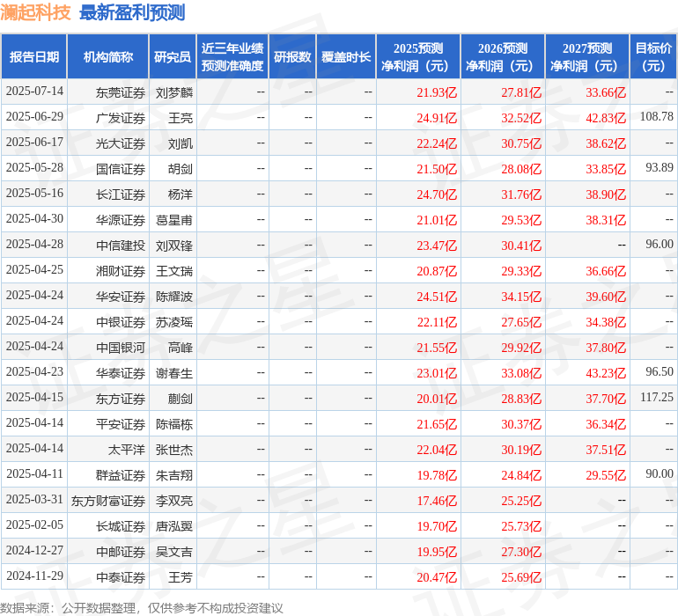Sort by 2025预测净利润 column header
678x616 pixels.
tap(418, 57)
